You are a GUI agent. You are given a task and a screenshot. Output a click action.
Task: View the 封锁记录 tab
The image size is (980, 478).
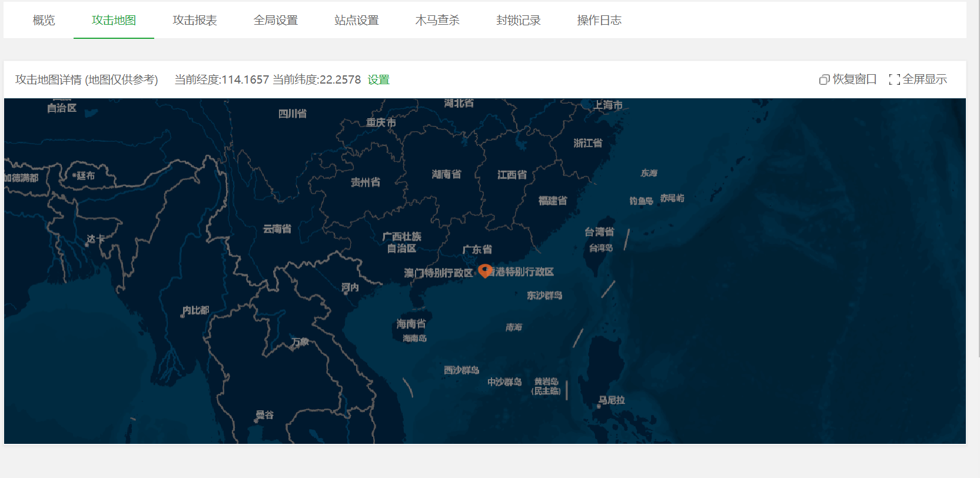click(518, 21)
